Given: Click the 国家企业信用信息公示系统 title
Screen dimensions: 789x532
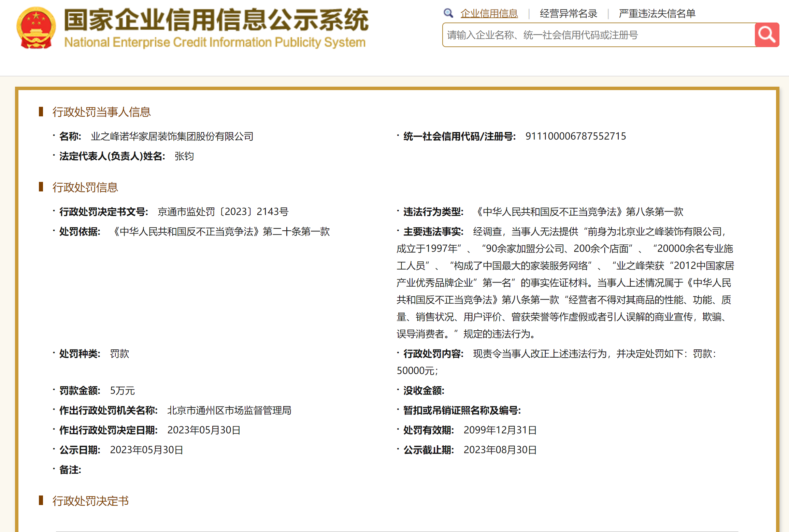Looking at the screenshot, I should (x=216, y=20).
